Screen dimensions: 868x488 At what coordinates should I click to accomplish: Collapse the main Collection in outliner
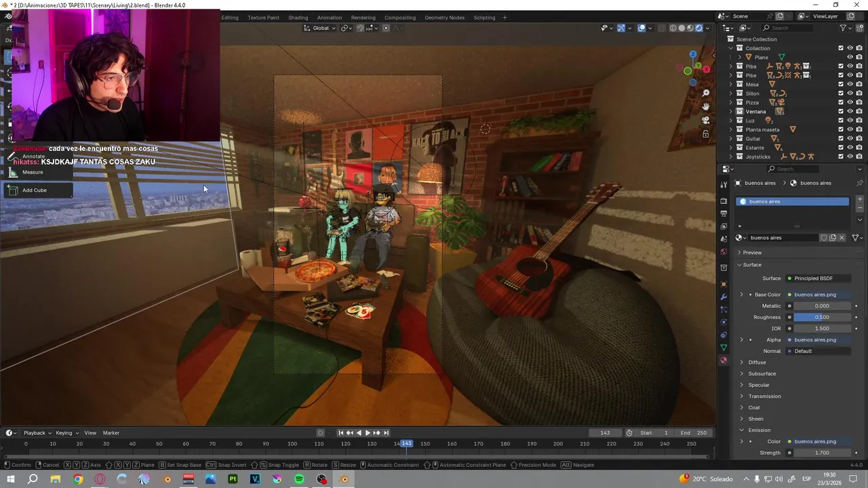731,48
